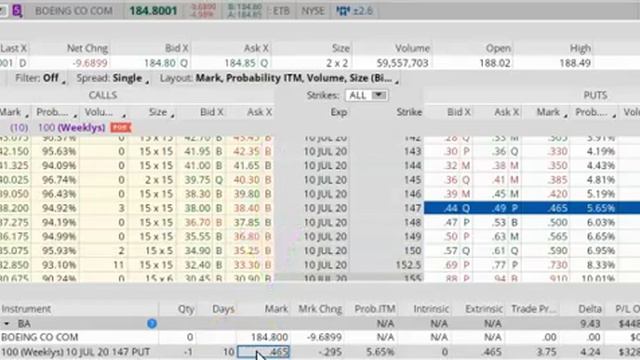640x360 pixels.
Task: Click the volume value 59,557,703
Action: [402, 63]
